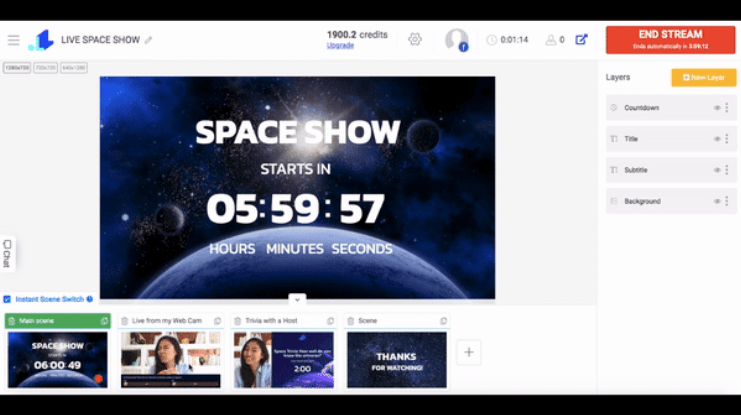
Task: Open webcam scene thumbnail
Action: pos(171,360)
